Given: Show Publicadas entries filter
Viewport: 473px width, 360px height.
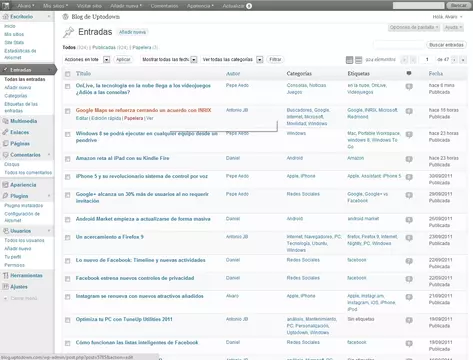Looking at the screenshot, I should coord(104,47).
